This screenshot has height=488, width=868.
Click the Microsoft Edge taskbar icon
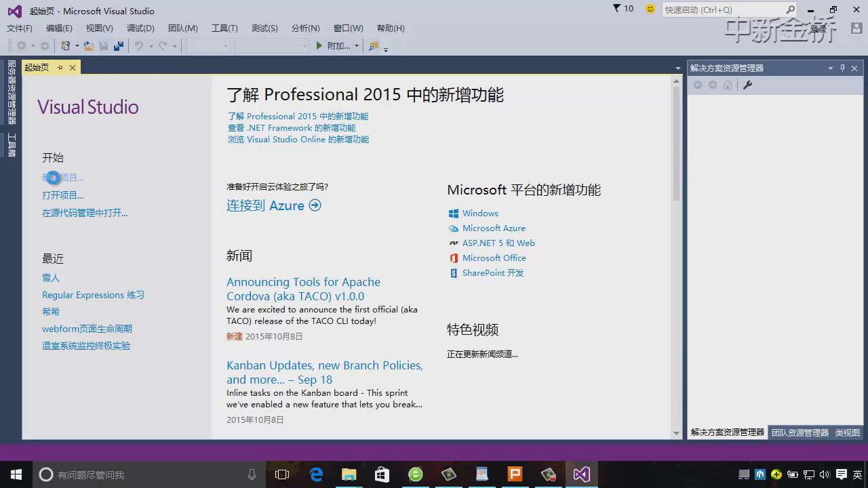point(316,474)
